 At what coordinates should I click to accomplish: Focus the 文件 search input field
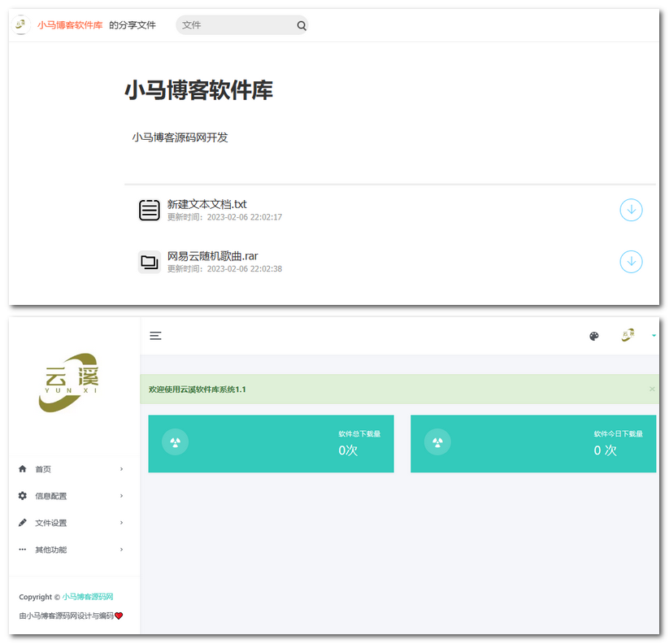tap(236, 25)
